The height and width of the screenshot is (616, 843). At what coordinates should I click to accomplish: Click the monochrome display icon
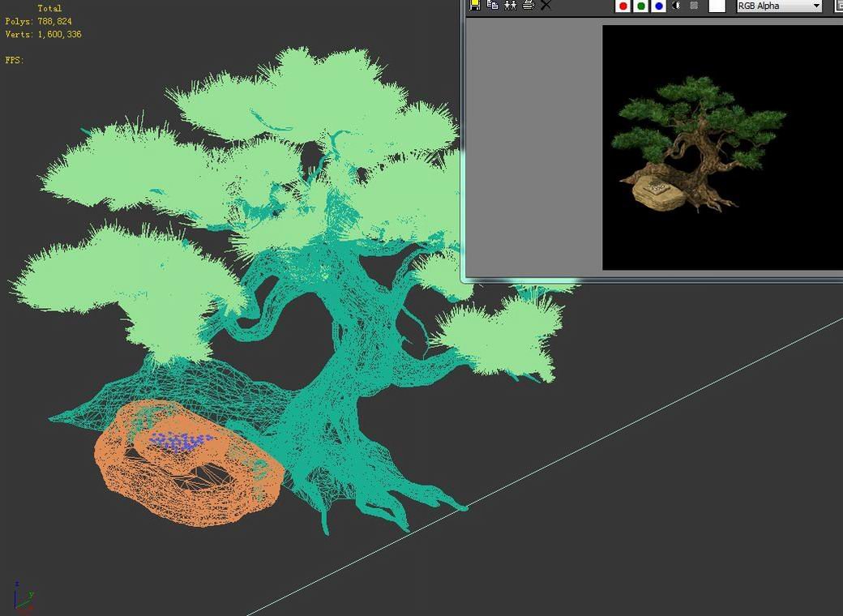tap(694, 6)
